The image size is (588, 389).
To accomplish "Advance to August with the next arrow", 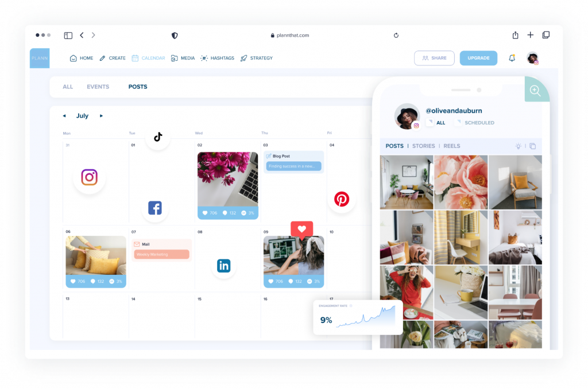I will 101,115.
